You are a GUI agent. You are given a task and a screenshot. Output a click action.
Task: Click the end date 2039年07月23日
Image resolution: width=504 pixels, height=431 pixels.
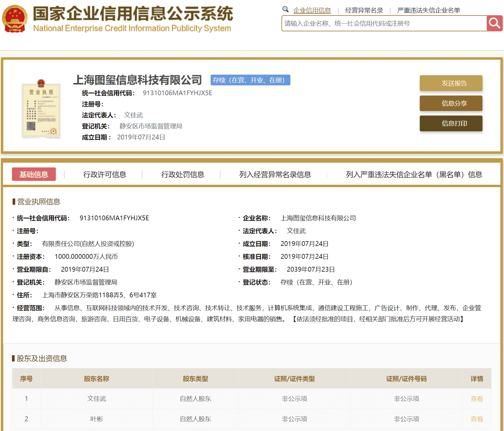click(x=311, y=270)
